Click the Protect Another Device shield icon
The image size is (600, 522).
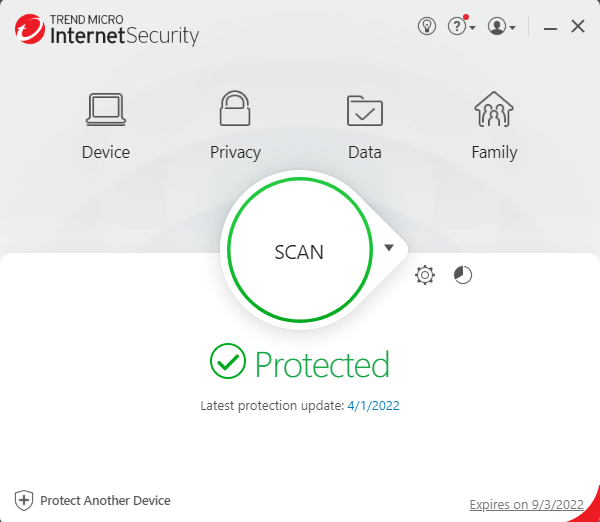[24, 500]
